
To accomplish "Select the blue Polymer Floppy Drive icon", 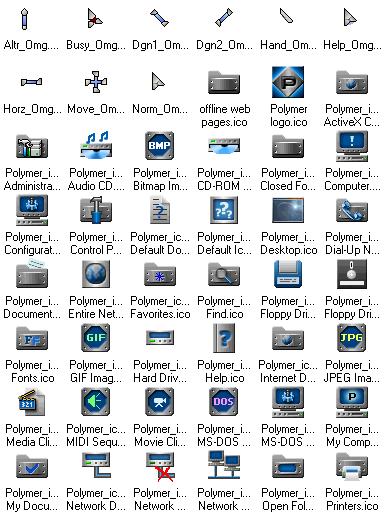I will point(288,274).
